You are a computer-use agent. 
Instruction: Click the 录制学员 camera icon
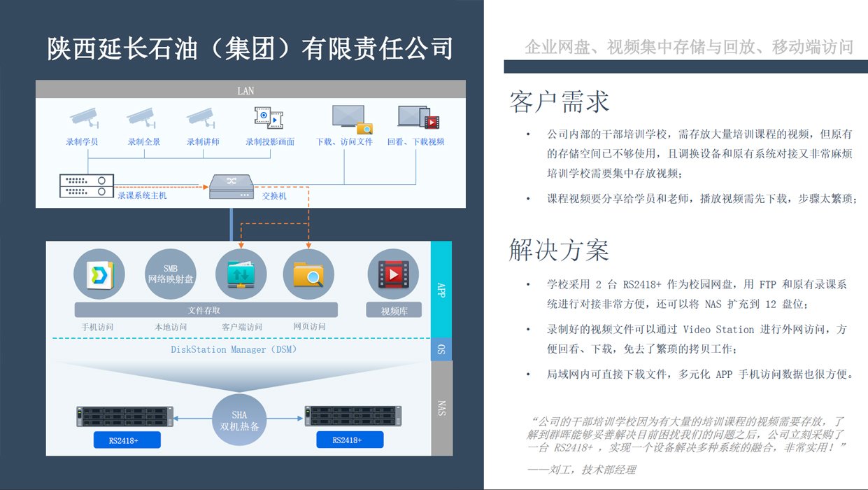83,118
